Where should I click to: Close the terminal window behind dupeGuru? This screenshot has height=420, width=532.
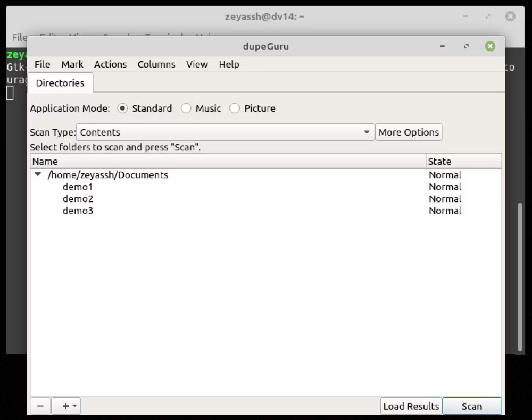point(510,16)
